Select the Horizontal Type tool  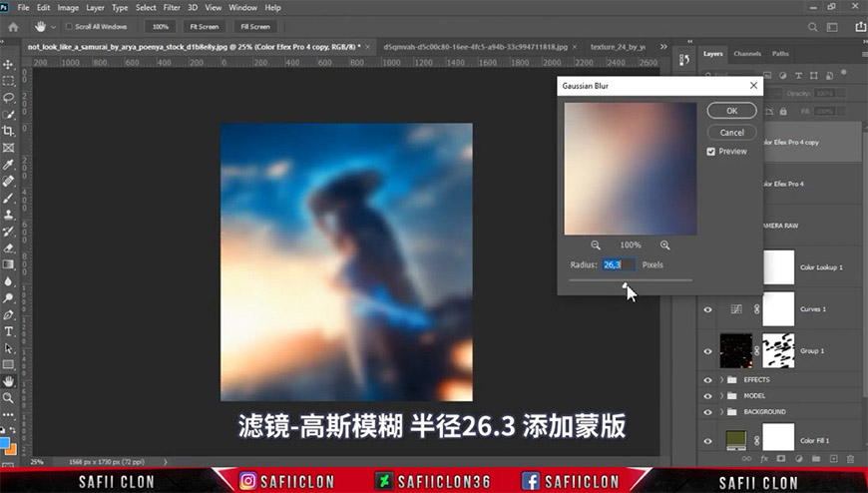[x=8, y=331]
